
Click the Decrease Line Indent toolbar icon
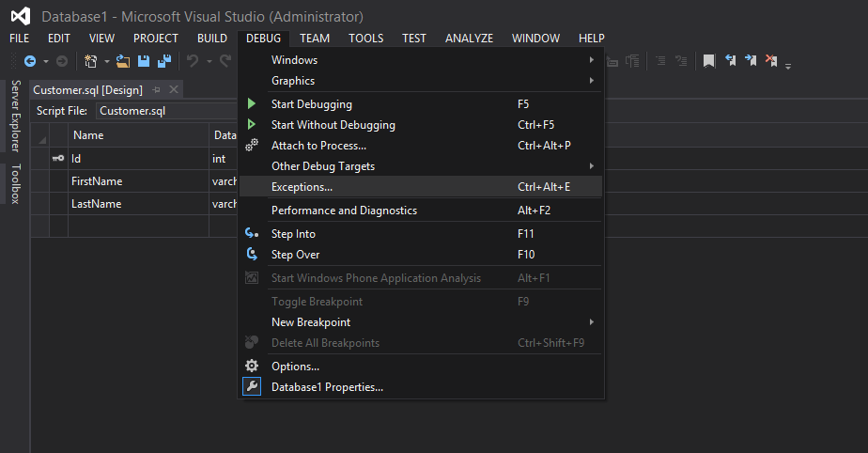661,61
